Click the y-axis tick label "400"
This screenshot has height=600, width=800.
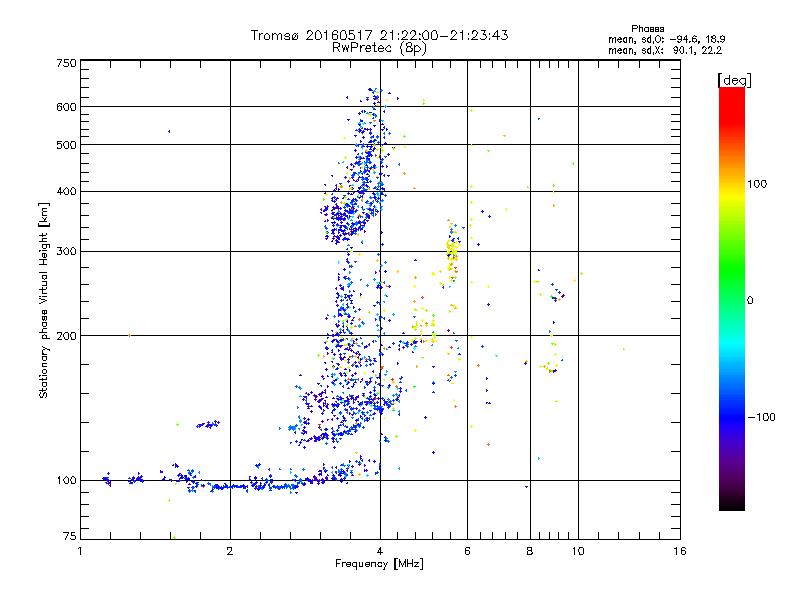pyautogui.click(x=66, y=191)
